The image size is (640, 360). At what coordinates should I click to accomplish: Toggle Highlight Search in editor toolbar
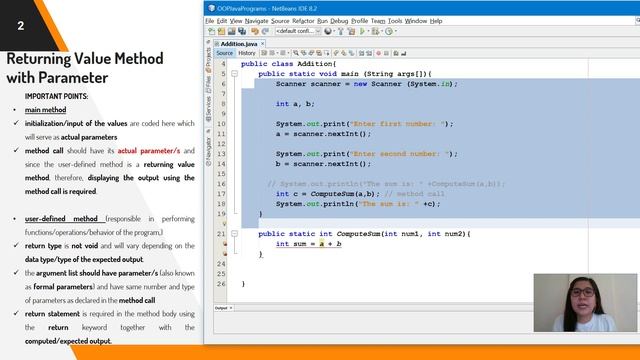(x=319, y=53)
